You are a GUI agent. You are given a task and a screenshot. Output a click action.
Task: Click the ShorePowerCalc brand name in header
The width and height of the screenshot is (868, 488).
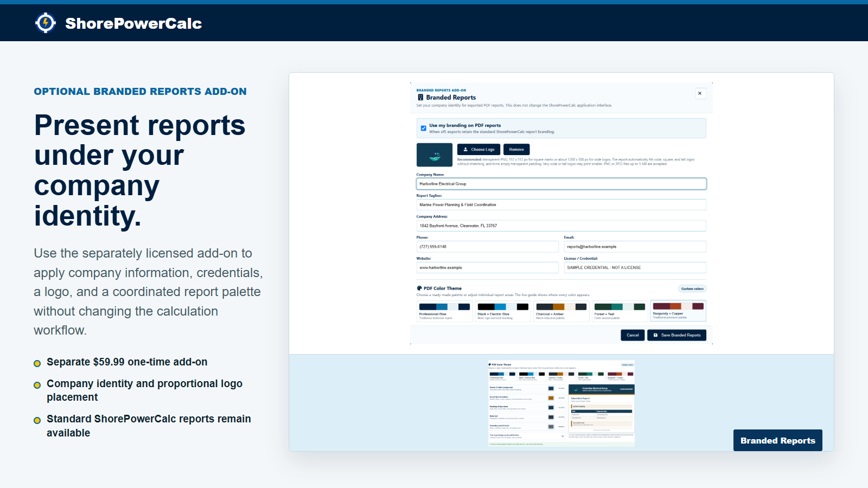133,23
